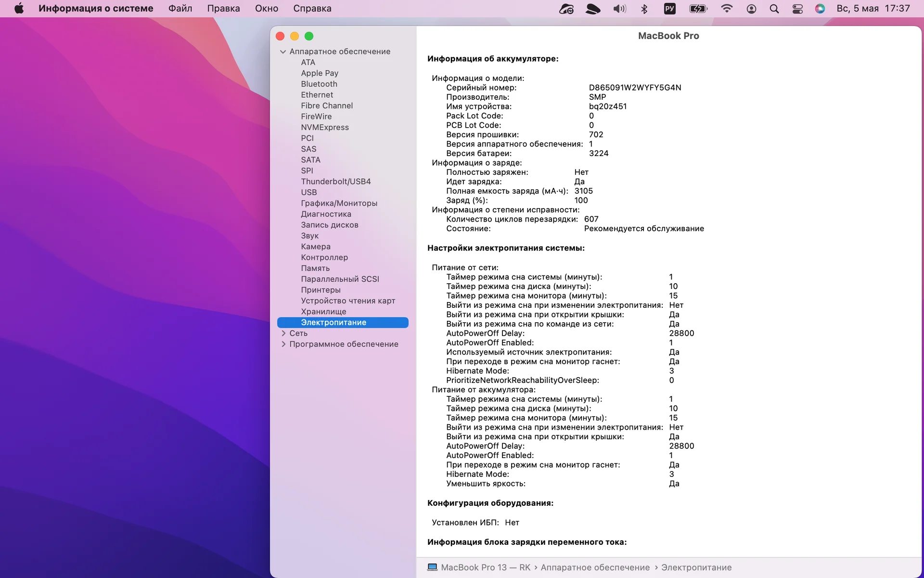Select Электропитание in sidebar
This screenshot has width=924, height=578.
(343, 322)
